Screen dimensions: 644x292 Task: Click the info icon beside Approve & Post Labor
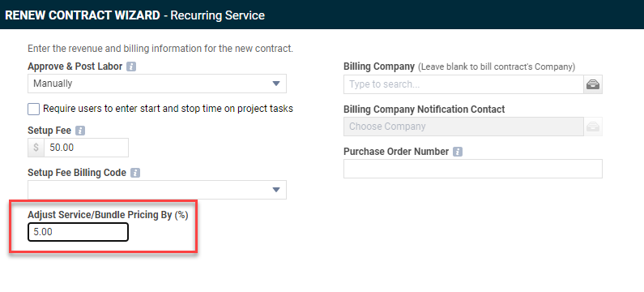[x=131, y=67]
